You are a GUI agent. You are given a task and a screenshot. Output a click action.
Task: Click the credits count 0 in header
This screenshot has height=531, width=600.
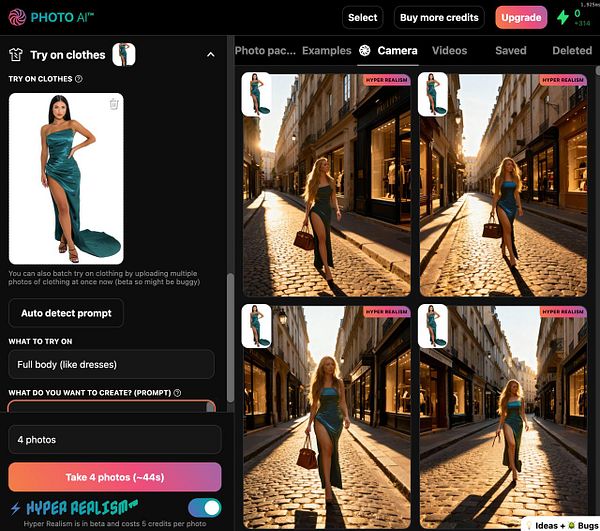point(577,14)
